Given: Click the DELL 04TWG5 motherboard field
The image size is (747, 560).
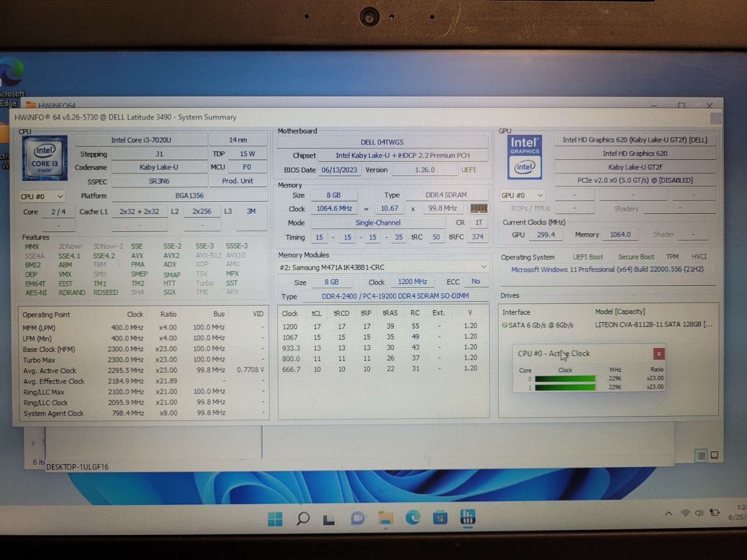Looking at the screenshot, I should (x=382, y=142).
